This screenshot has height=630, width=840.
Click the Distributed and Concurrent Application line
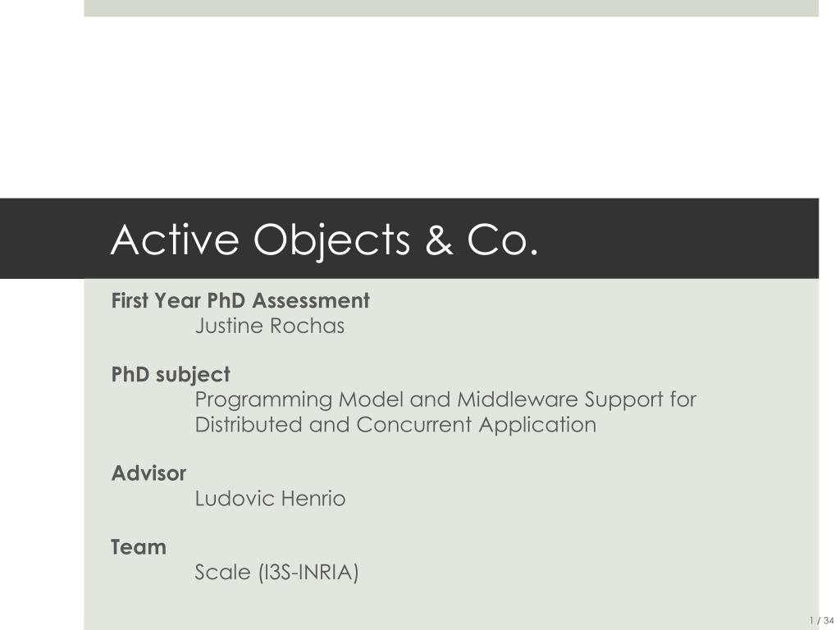(x=395, y=425)
